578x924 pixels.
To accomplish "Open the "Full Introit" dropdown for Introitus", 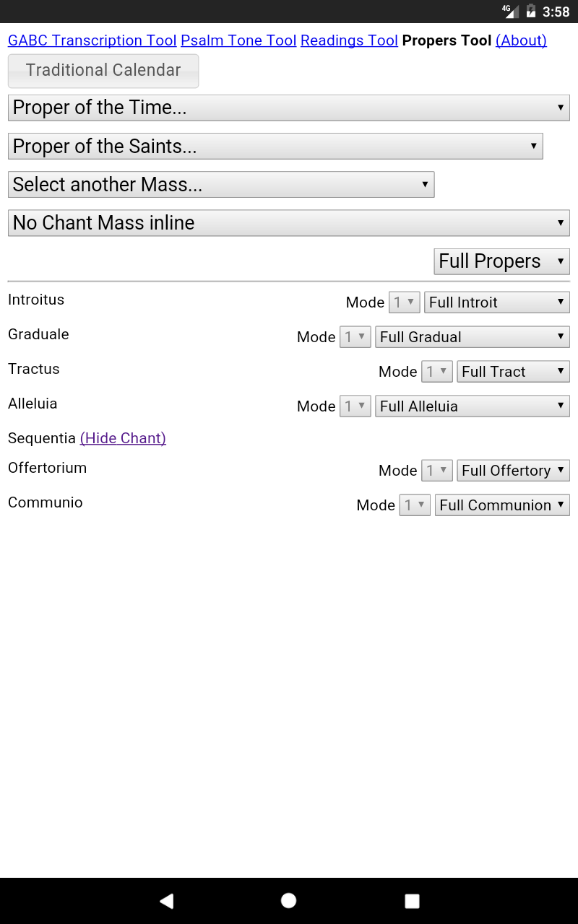I will [x=496, y=302].
